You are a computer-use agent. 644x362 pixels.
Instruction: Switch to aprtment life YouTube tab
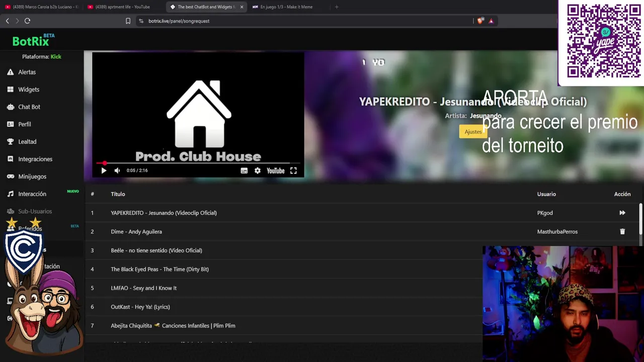tap(123, 7)
